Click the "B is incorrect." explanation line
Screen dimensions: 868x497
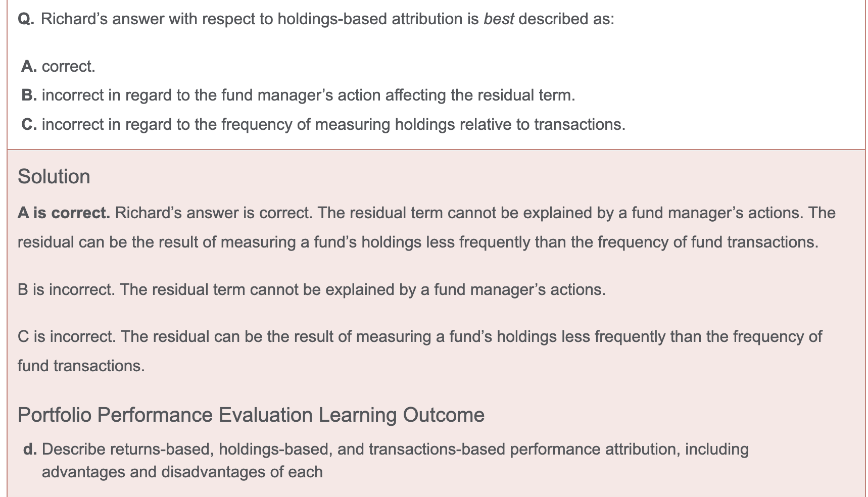[311, 289]
